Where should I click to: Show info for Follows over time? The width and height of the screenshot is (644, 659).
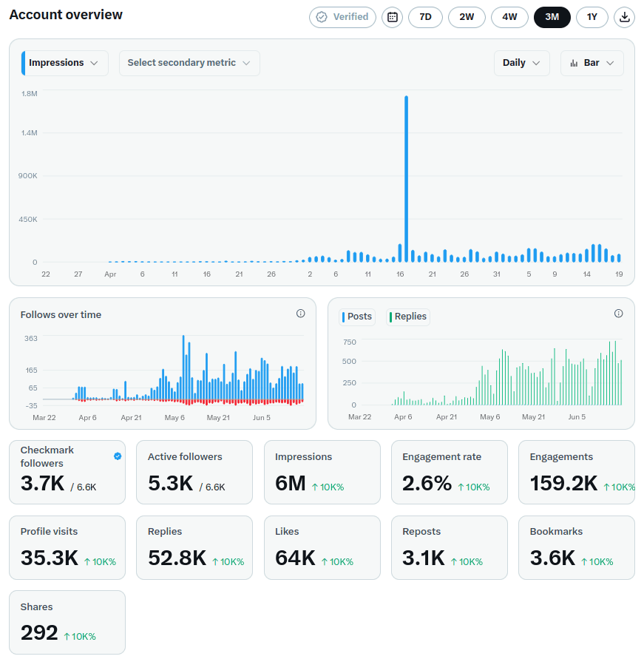(300, 314)
